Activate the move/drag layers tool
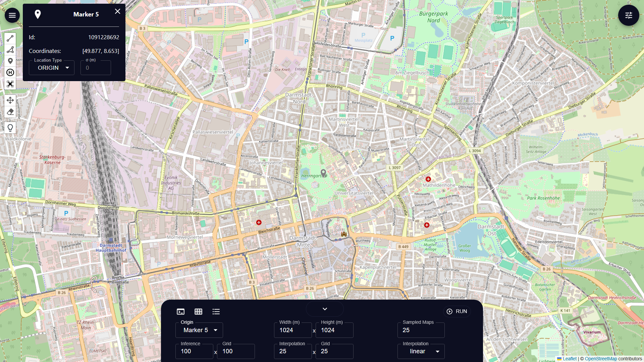Viewport: 644px width, 362px height. click(x=10, y=100)
